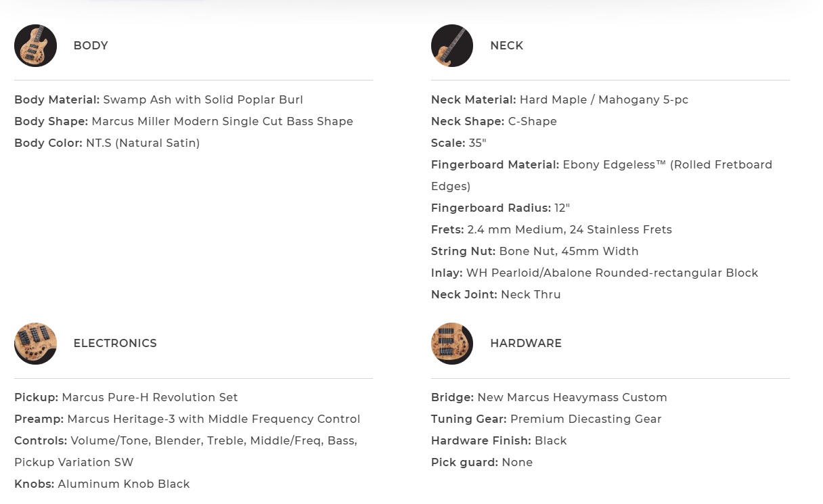Click the Frets specification line
Screen dimensions: 823x504
click(x=552, y=230)
